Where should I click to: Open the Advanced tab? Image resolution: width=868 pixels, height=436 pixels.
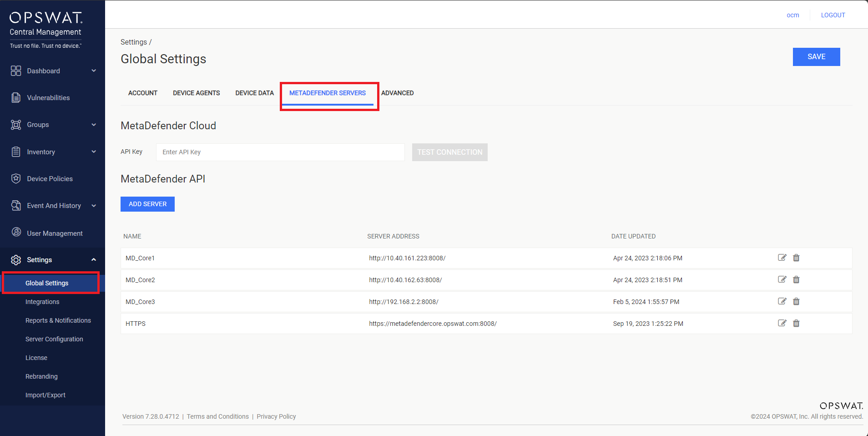[x=398, y=93]
